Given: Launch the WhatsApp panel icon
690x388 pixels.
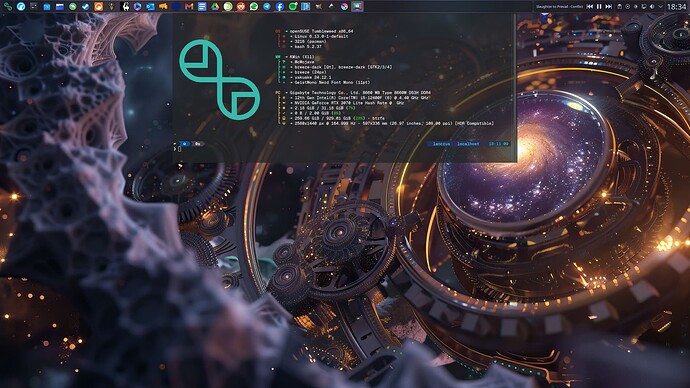Looking at the screenshot, I should (254, 6).
